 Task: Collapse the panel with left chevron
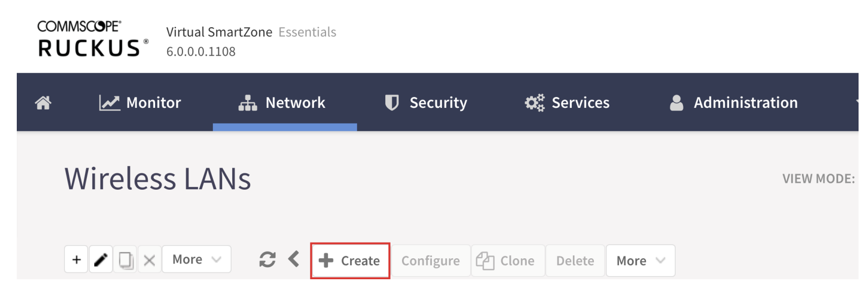click(x=294, y=259)
